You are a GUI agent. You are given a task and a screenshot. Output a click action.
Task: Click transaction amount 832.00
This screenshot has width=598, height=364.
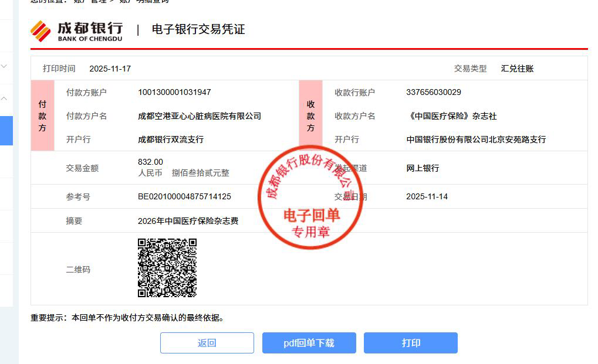point(150,162)
